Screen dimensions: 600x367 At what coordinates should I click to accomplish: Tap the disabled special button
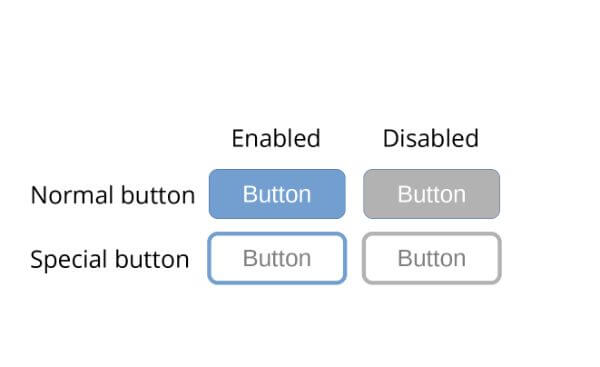432,258
